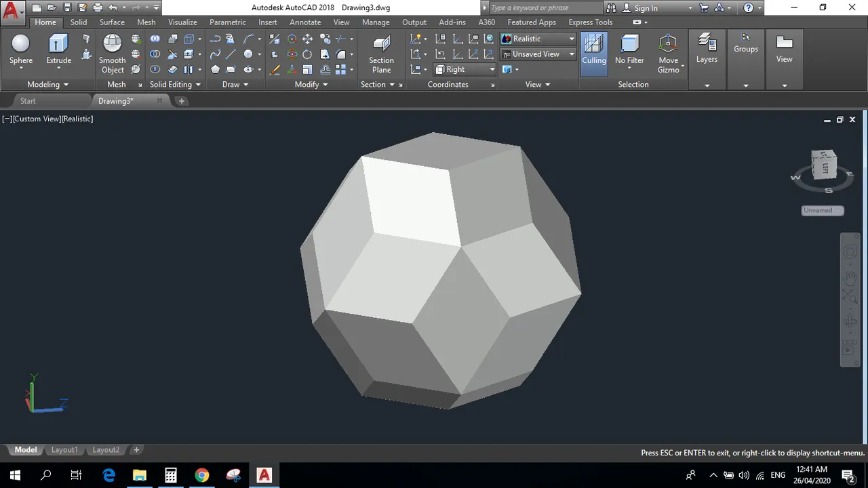Switch to the Annotate ribbon tab
The width and height of the screenshot is (868, 488).
[305, 22]
